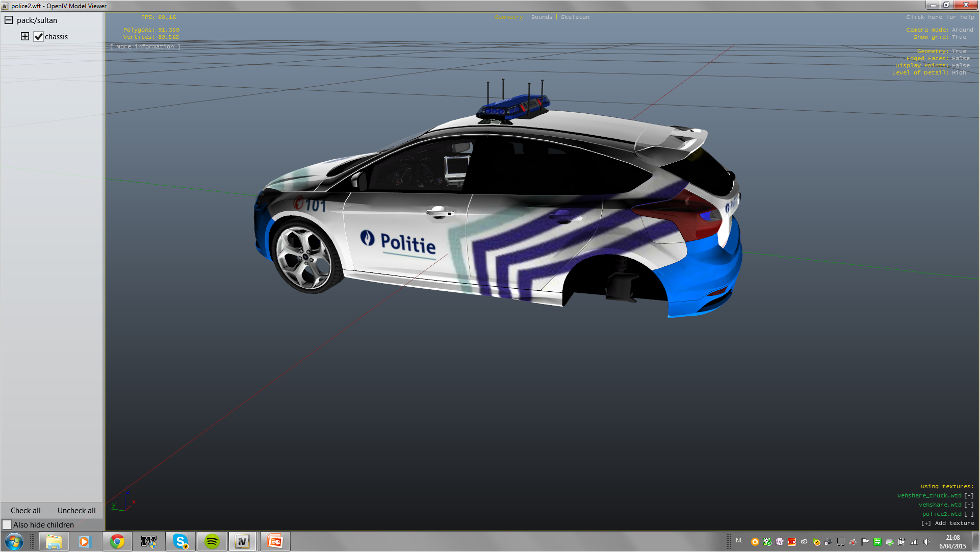Click the Vertices: 89.565 readout

pos(151,37)
